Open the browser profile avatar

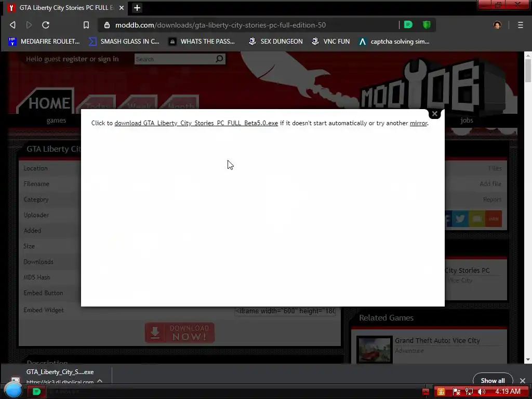point(497,25)
